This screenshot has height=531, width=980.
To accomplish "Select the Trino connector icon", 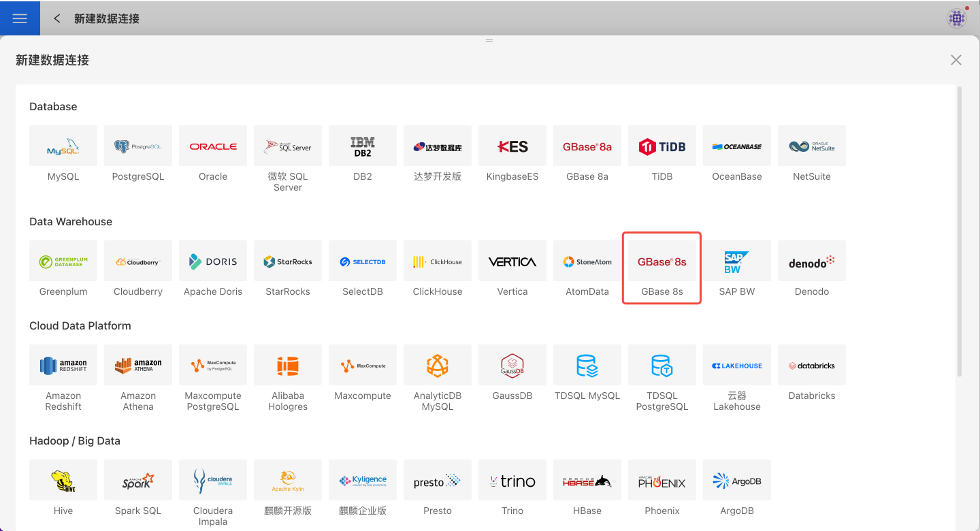I will click(512, 481).
